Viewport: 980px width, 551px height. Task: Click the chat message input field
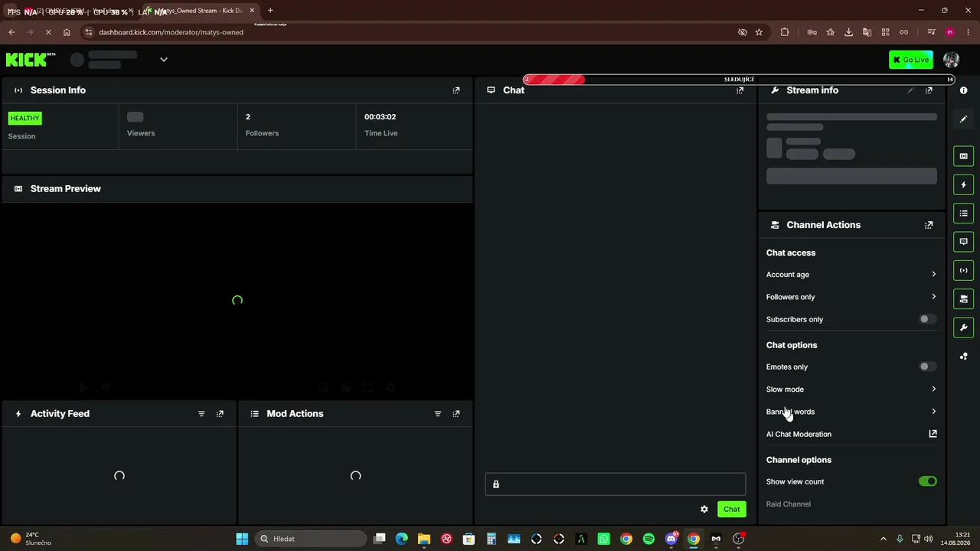point(615,484)
